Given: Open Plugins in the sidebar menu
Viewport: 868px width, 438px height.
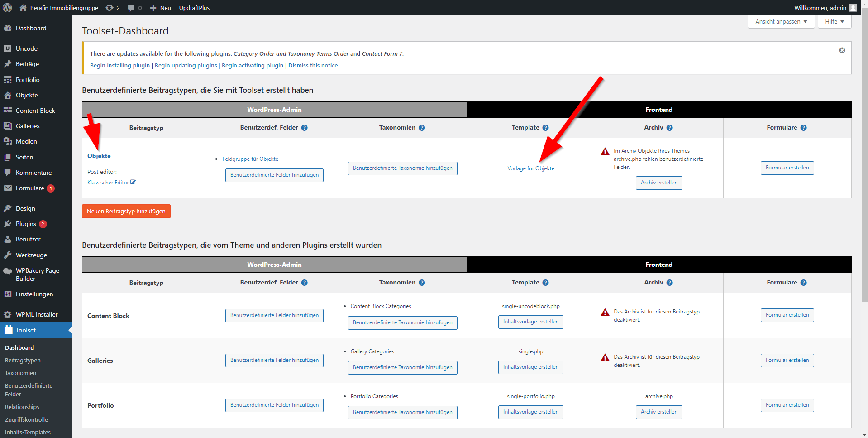Looking at the screenshot, I should click(26, 224).
